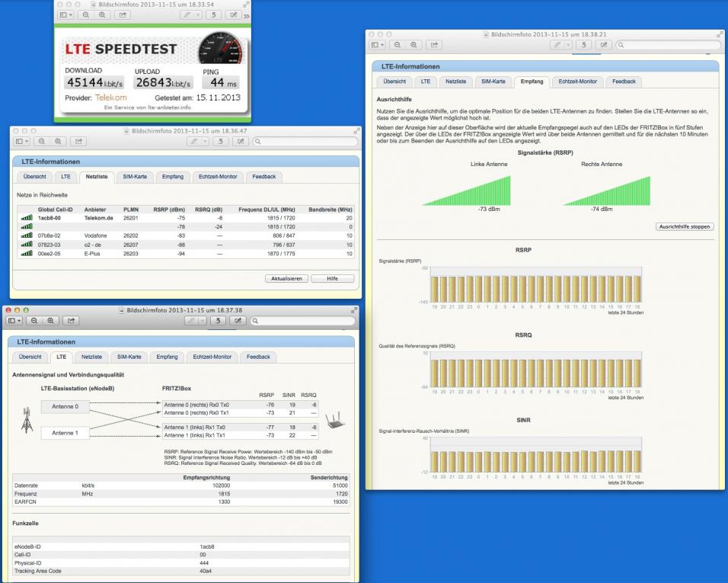Click the Antenne 1 box
The height and width of the screenshot is (583, 728).
pyautogui.click(x=65, y=433)
